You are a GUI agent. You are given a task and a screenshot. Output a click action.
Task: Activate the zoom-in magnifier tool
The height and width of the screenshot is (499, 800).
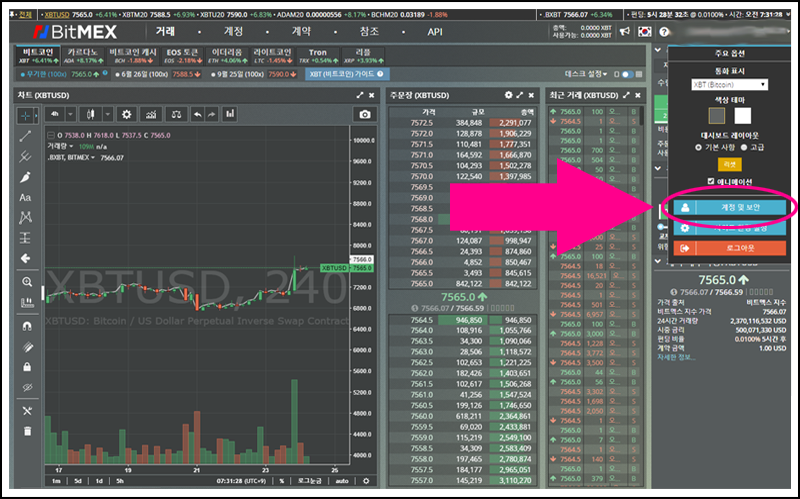27,282
